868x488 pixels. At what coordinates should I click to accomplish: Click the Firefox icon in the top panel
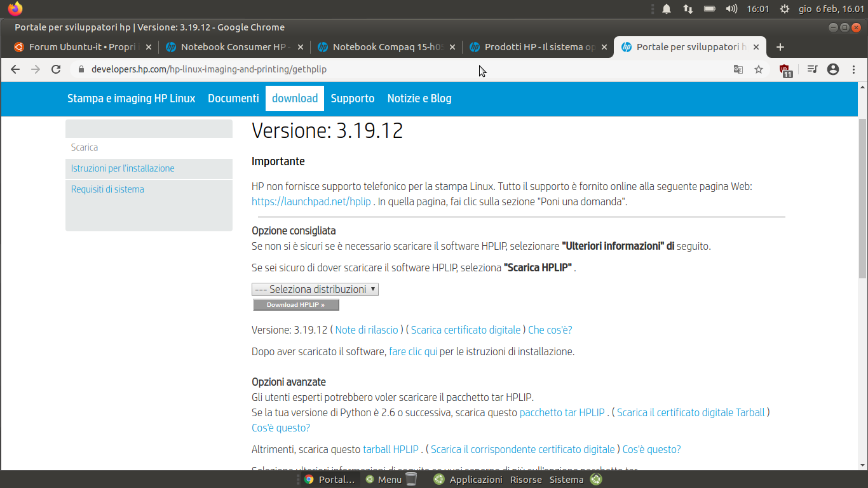click(x=15, y=9)
